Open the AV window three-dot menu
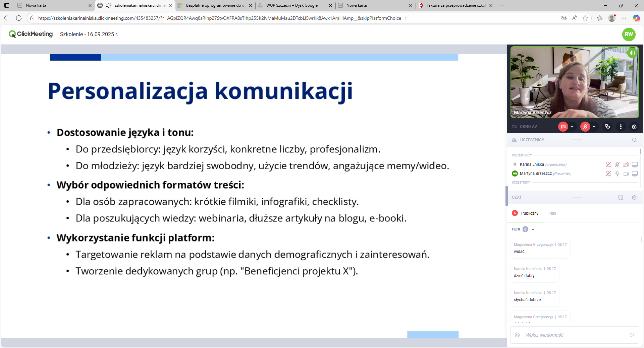This screenshot has width=644, height=348. (621, 127)
